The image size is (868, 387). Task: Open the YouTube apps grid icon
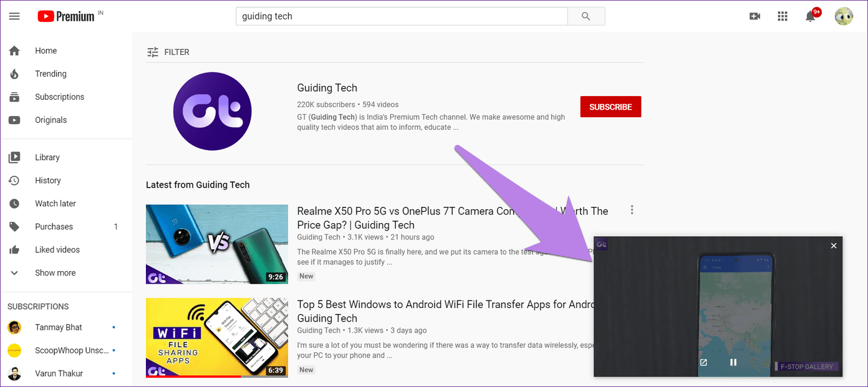tap(782, 16)
